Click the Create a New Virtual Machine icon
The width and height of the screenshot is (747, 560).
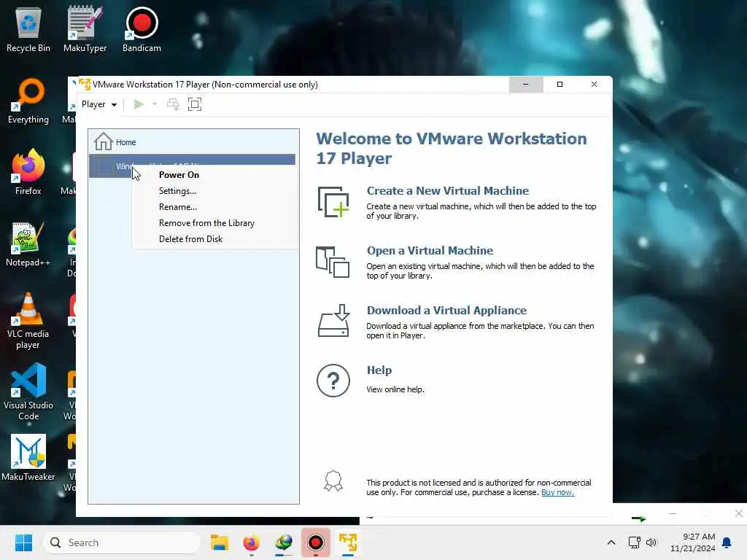pyautogui.click(x=333, y=202)
